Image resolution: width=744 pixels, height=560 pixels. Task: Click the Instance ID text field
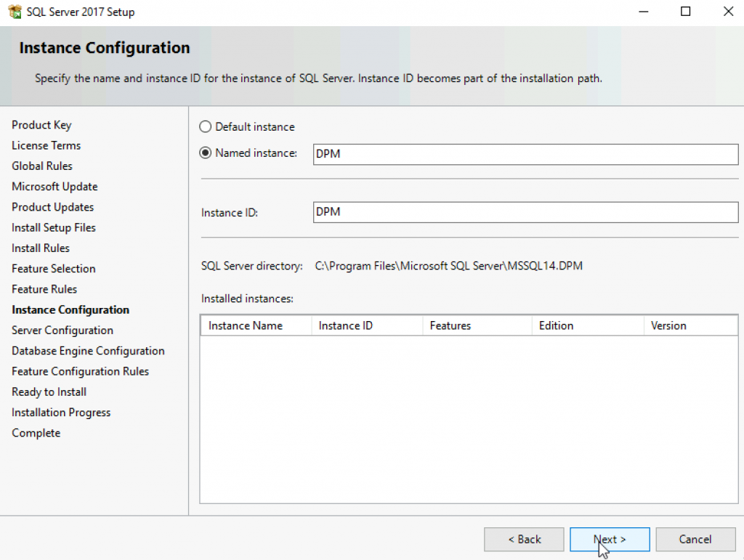[x=525, y=212]
